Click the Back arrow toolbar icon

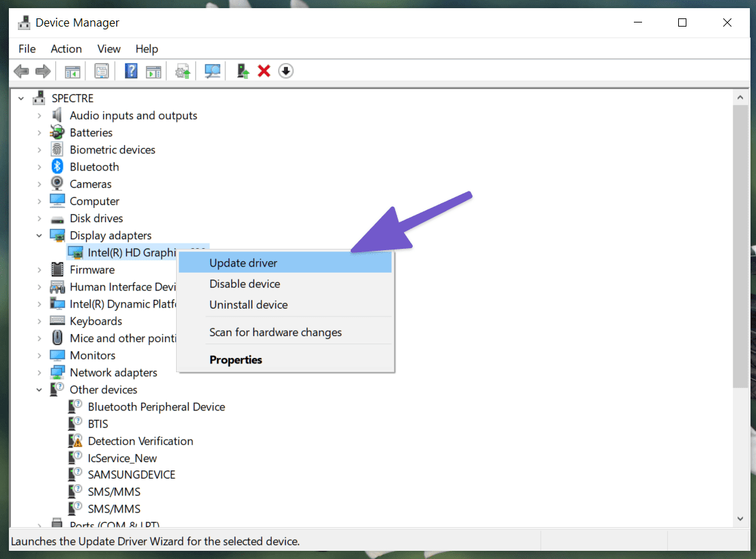coord(21,72)
